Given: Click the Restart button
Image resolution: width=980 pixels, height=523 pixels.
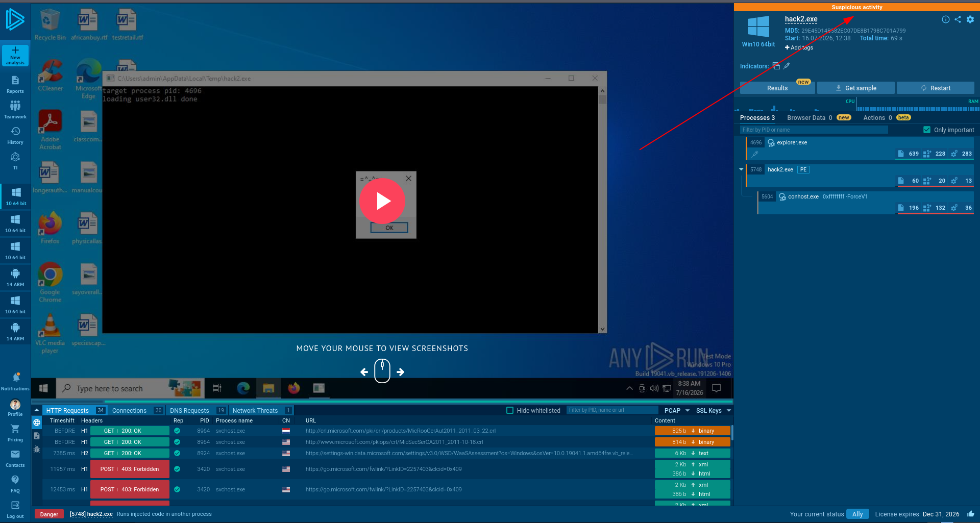Looking at the screenshot, I should pyautogui.click(x=935, y=88).
